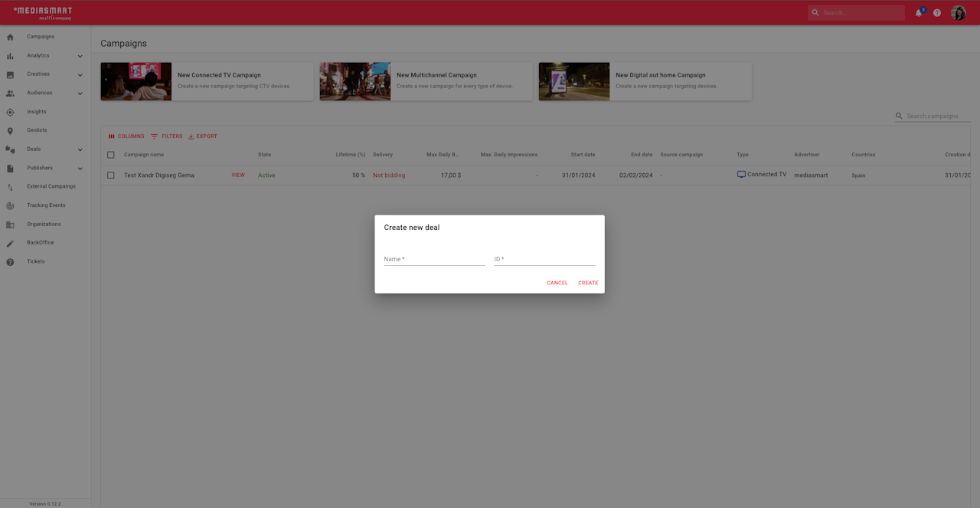Click the Audiences people icon

pyautogui.click(x=10, y=93)
